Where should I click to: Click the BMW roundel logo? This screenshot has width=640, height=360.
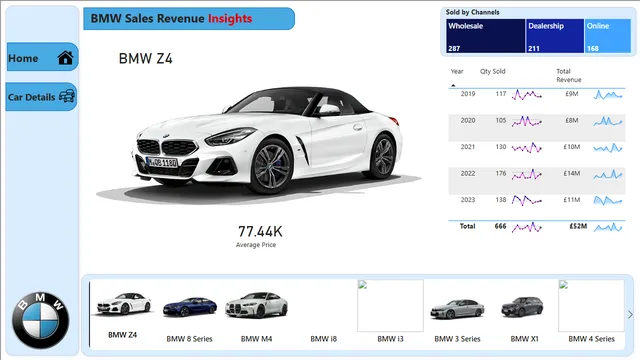pyautogui.click(x=40, y=320)
